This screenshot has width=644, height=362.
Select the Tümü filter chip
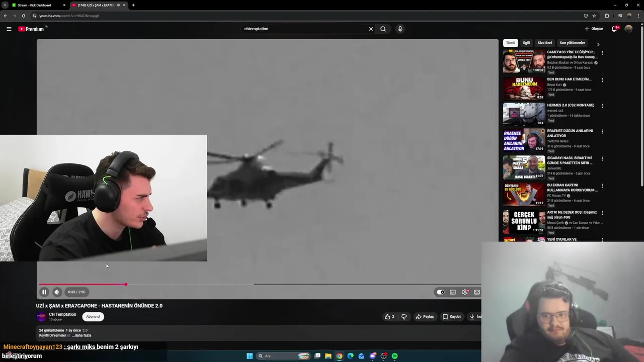(511, 43)
